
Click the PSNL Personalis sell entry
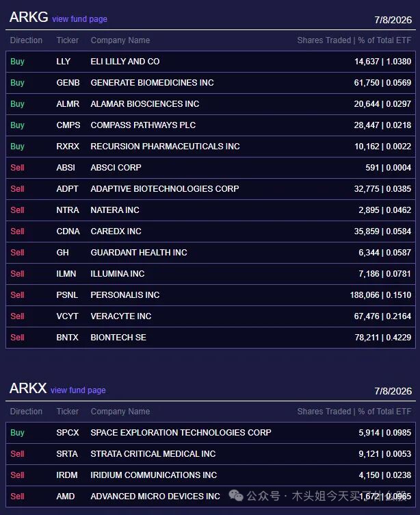point(211,295)
